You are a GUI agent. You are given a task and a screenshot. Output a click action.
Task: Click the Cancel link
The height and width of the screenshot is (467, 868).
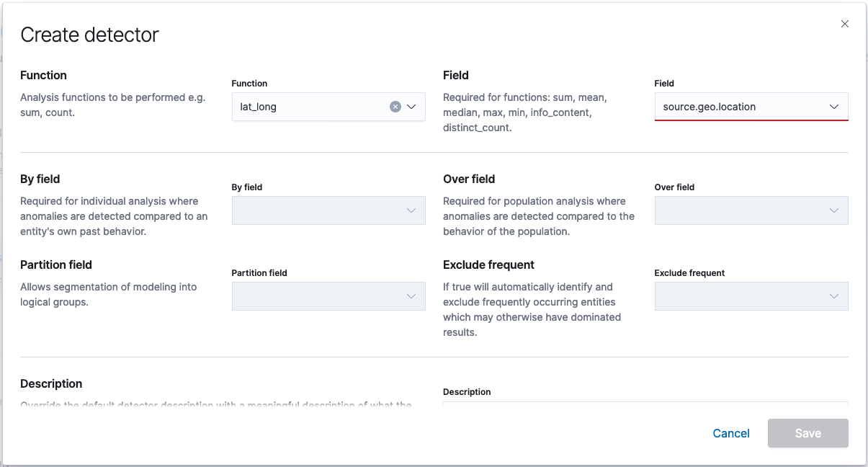pos(731,433)
